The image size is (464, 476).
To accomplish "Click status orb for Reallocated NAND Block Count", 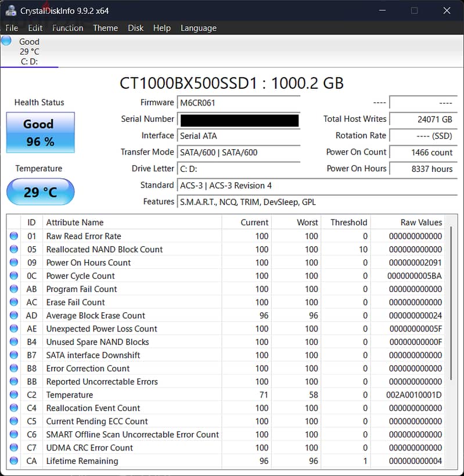I will point(14,249).
